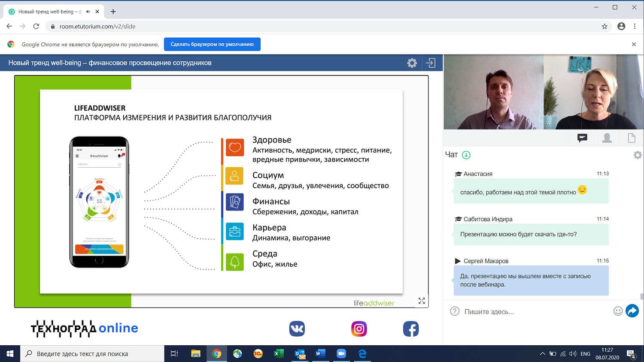Reload the webinar page
This screenshot has width=644, height=362.
36,26
